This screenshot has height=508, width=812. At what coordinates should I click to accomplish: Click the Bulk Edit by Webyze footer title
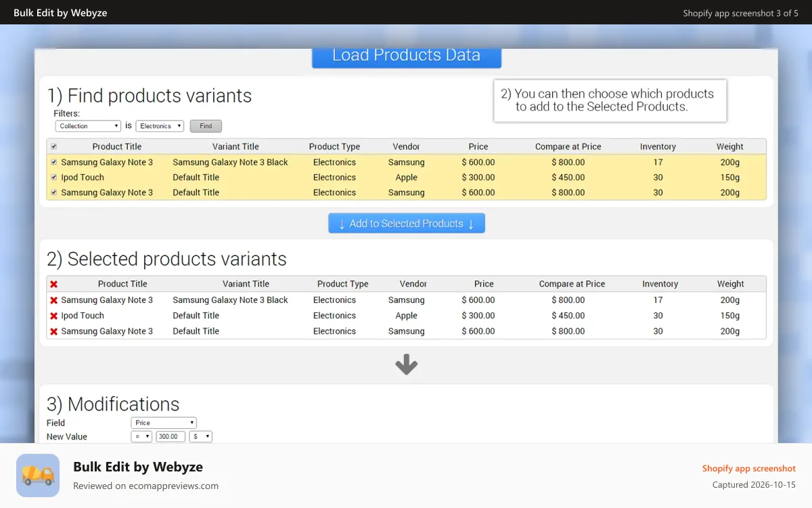click(x=138, y=467)
